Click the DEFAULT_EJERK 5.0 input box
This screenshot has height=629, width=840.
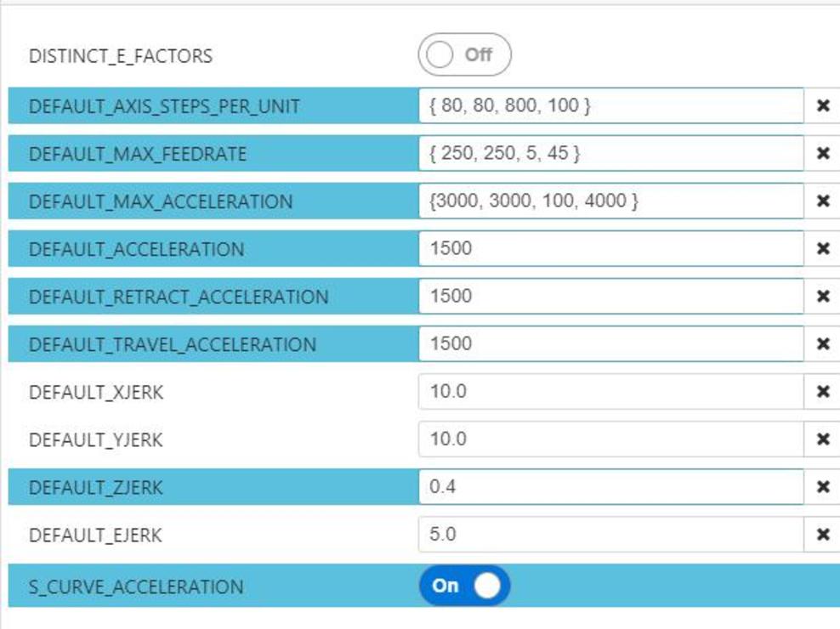coord(610,535)
